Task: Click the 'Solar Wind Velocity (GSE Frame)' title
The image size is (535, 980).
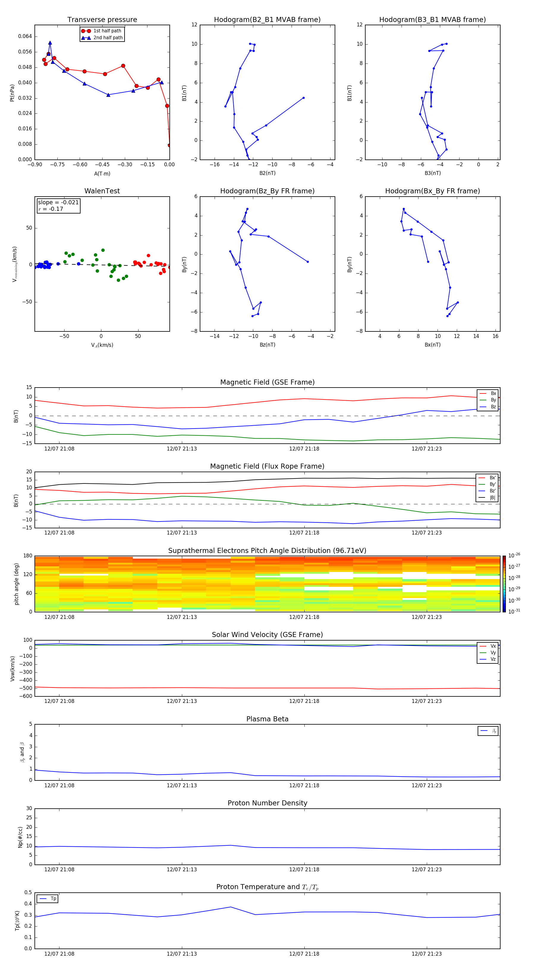Action: (267, 635)
